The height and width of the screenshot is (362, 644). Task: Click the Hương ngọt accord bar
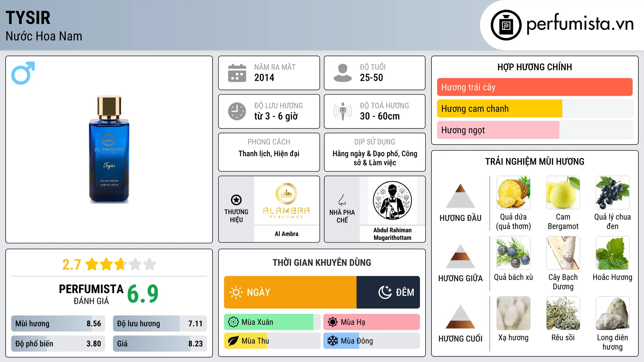click(535, 130)
